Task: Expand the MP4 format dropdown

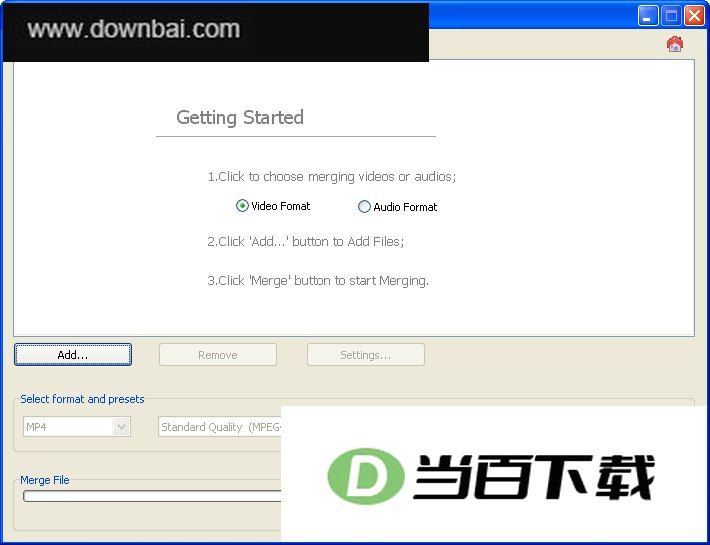Action: point(121,426)
